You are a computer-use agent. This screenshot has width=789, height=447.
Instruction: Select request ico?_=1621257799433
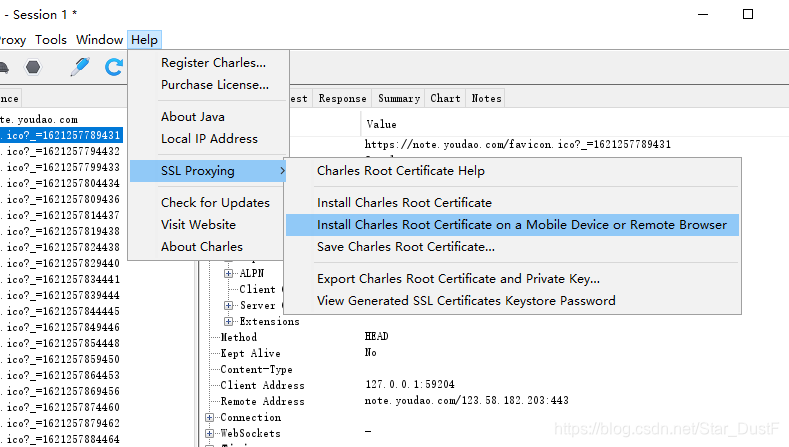click(x=61, y=168)
